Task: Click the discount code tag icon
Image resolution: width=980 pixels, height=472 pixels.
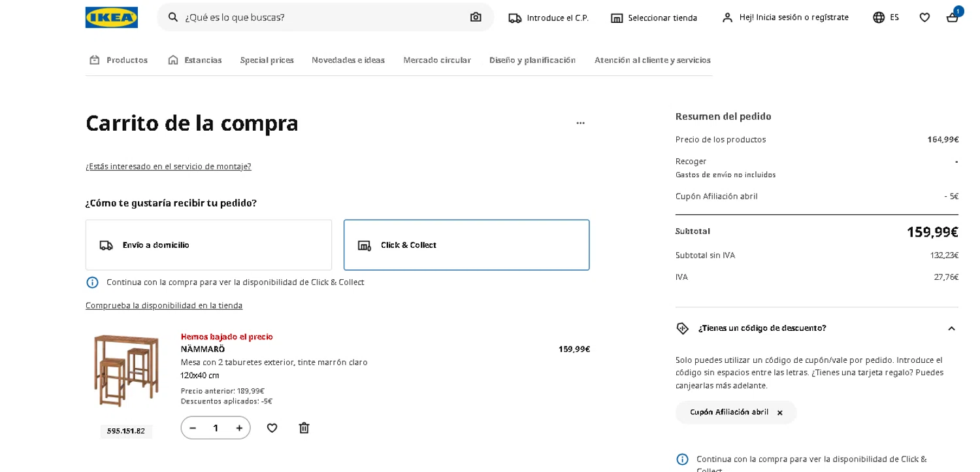Action: pos(682,328)
